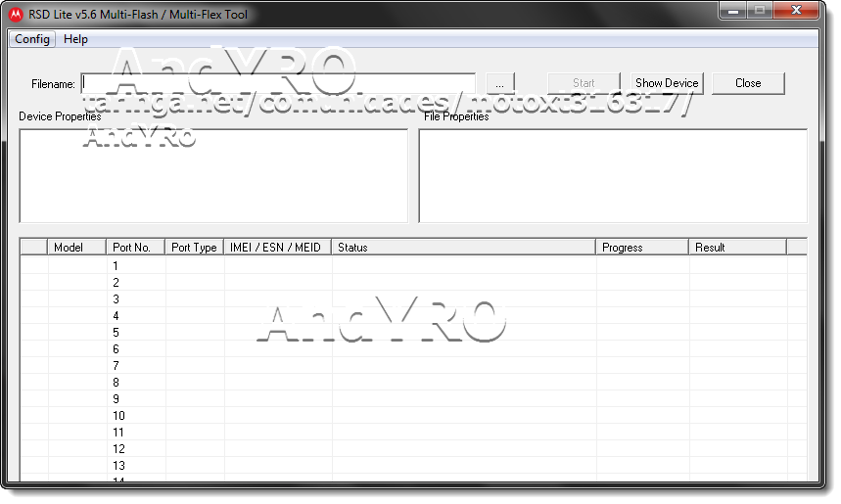Select port number 9 row

[413, 399]
